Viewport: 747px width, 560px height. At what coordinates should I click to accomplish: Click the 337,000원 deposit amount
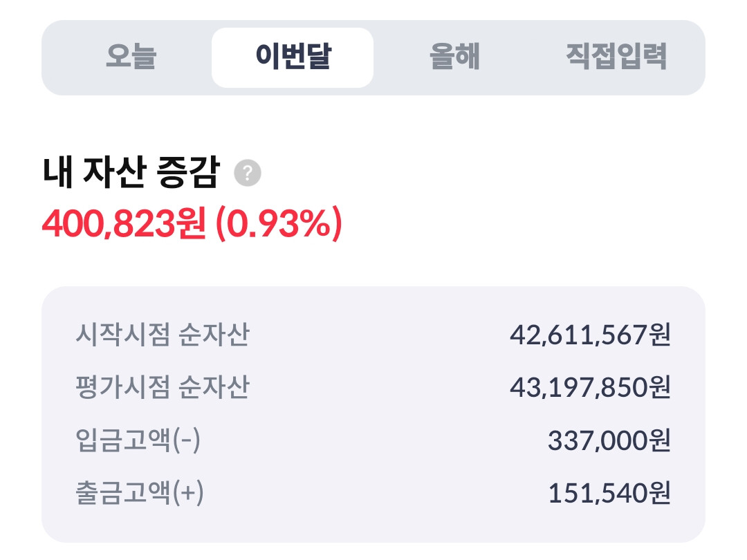pos(609,440)
